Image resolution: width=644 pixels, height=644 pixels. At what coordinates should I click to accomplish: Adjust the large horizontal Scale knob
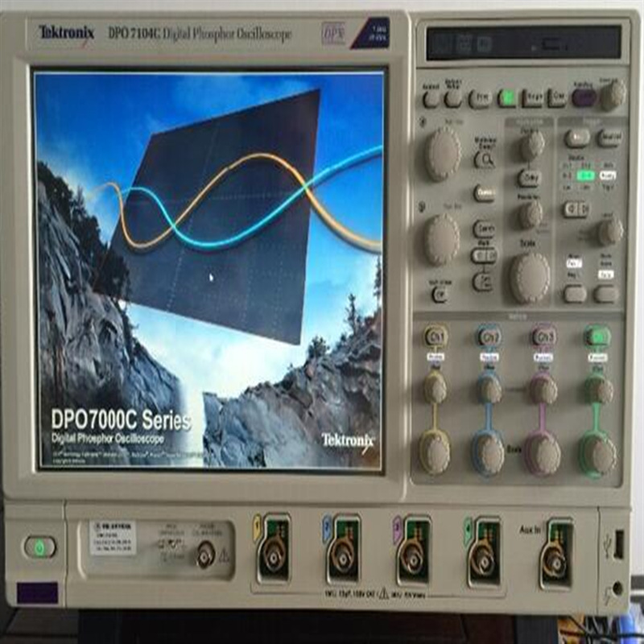click(530, 278)
